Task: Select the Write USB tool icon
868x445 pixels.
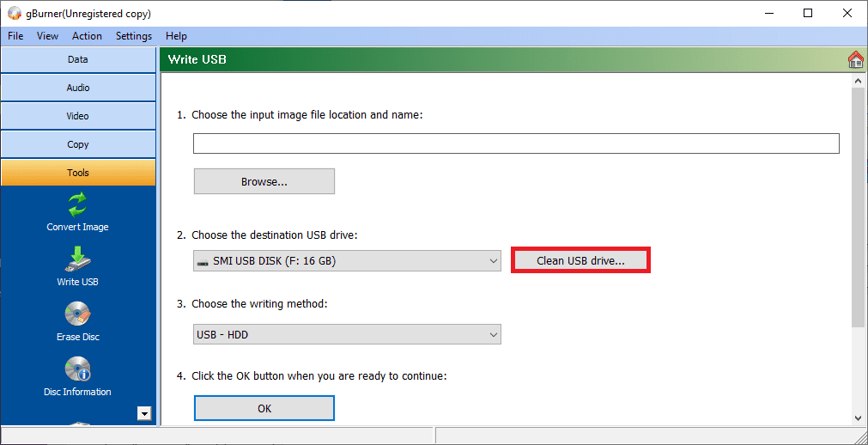Action: pyautogui.click(x=77, y=259)
